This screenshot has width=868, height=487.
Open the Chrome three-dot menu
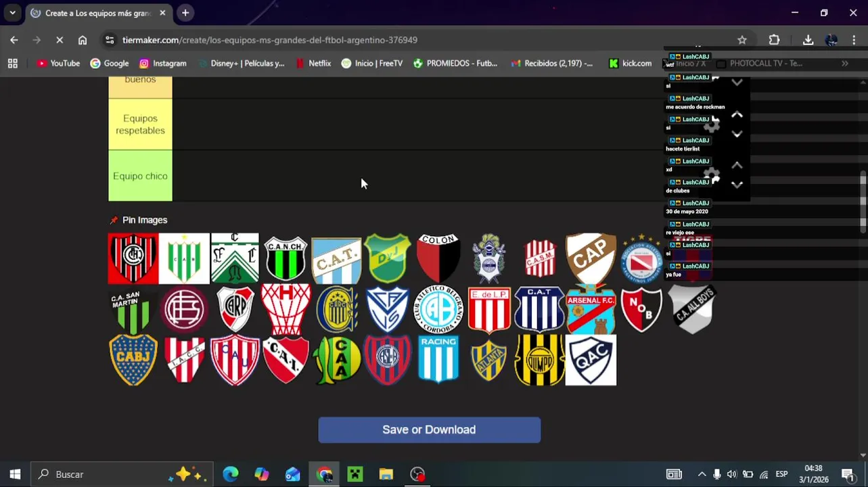(854, 40)
